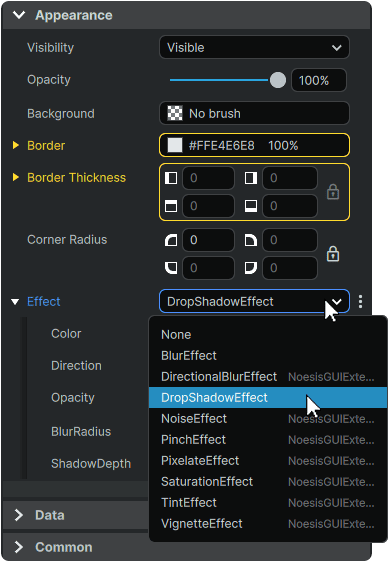Close the DropShadowEffect combo box
The height and width of the screenshot is (562, 389).
tap(254, 301)
